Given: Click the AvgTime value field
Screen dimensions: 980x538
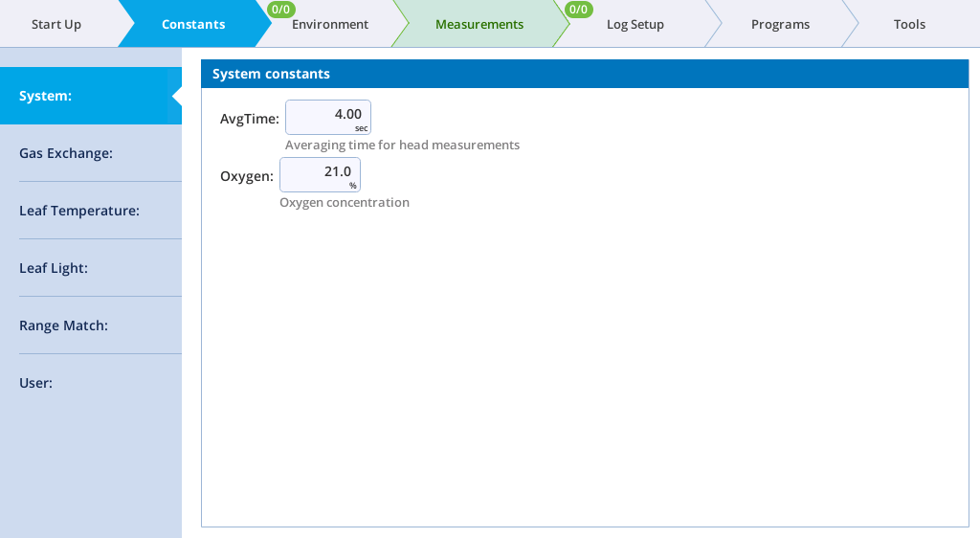Looking at the screenshot, I should (327, 117).
